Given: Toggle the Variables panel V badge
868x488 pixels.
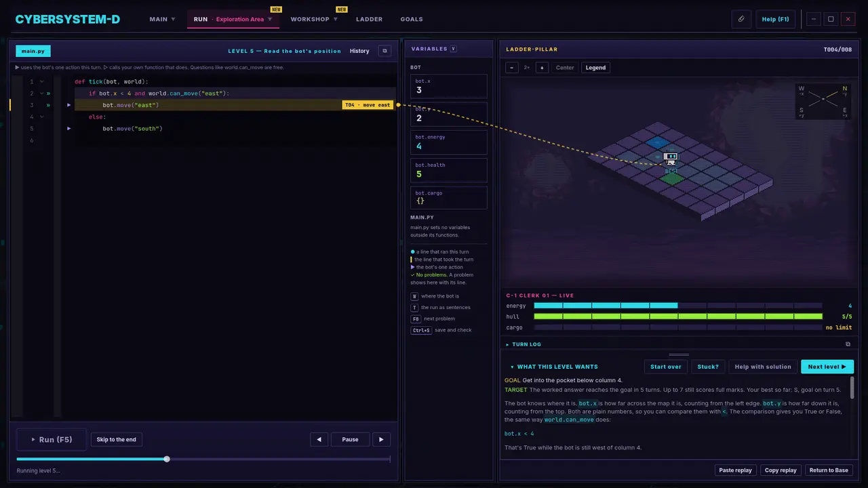Looking at the screenshot, I should point(454,49).
